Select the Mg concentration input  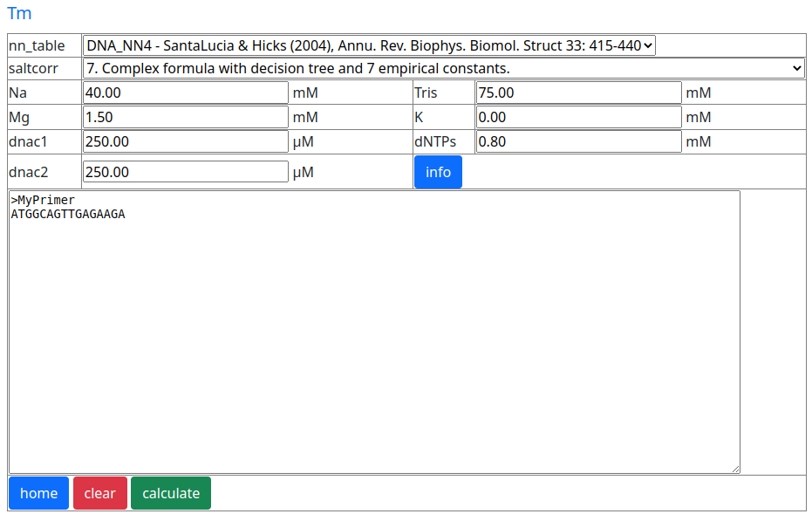(185, 117)
